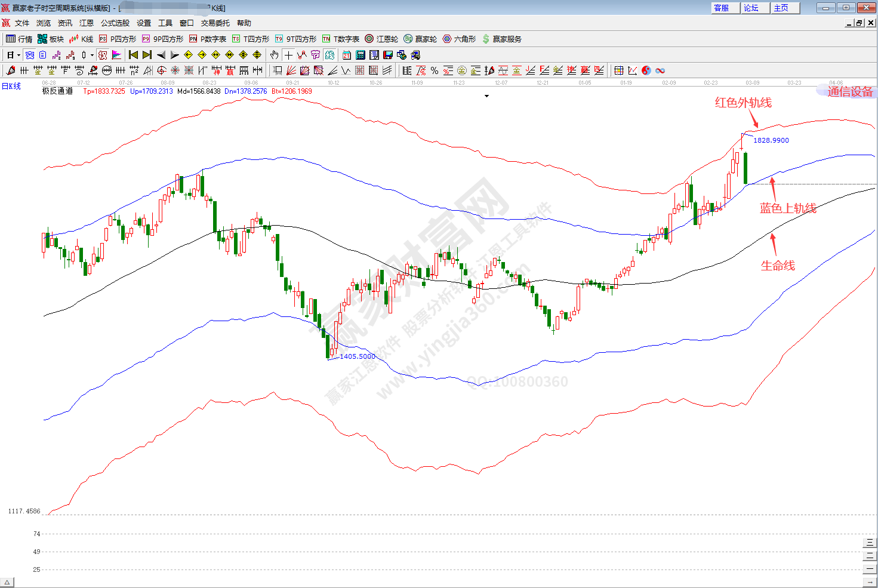Click the bottom-left scroll up triangle button
The height and width of the screenshot is (588, 878).
pyautogui.click(x=7, y=583)
